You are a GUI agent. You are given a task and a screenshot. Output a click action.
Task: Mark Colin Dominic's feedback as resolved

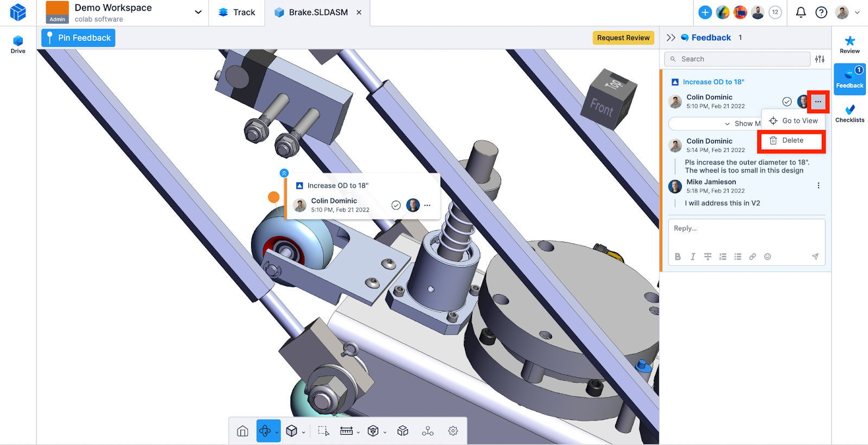pos(787,101)
